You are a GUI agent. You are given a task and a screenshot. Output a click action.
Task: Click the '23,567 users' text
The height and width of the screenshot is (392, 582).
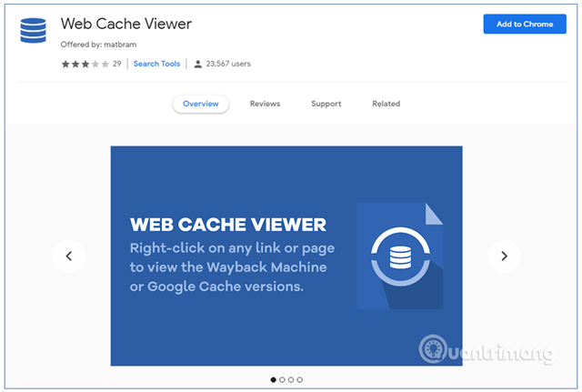pyautogui.click(x=228, y=64)
